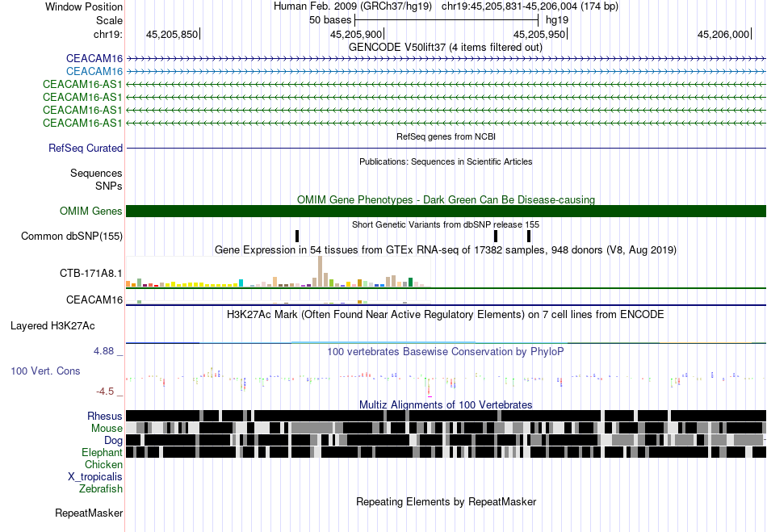Click the CEACAM16 GTEx expression label
767x532 pixels.
point(94,300)
